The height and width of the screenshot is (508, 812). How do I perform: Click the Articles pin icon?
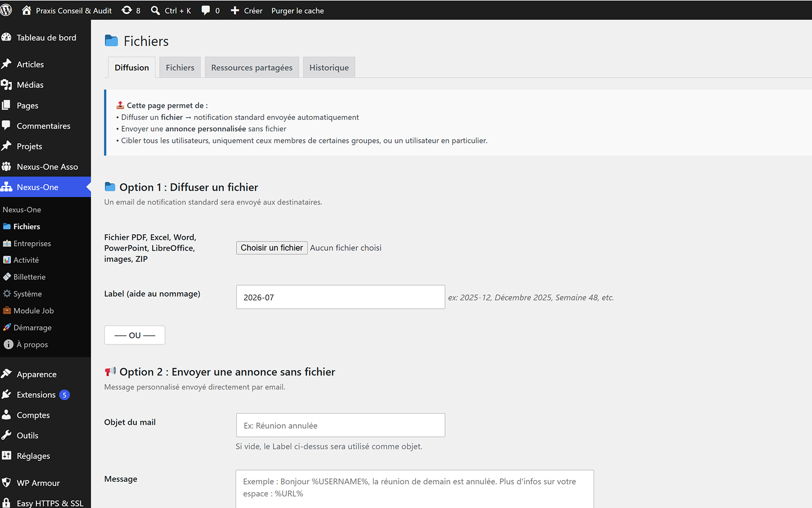(7, 64)
